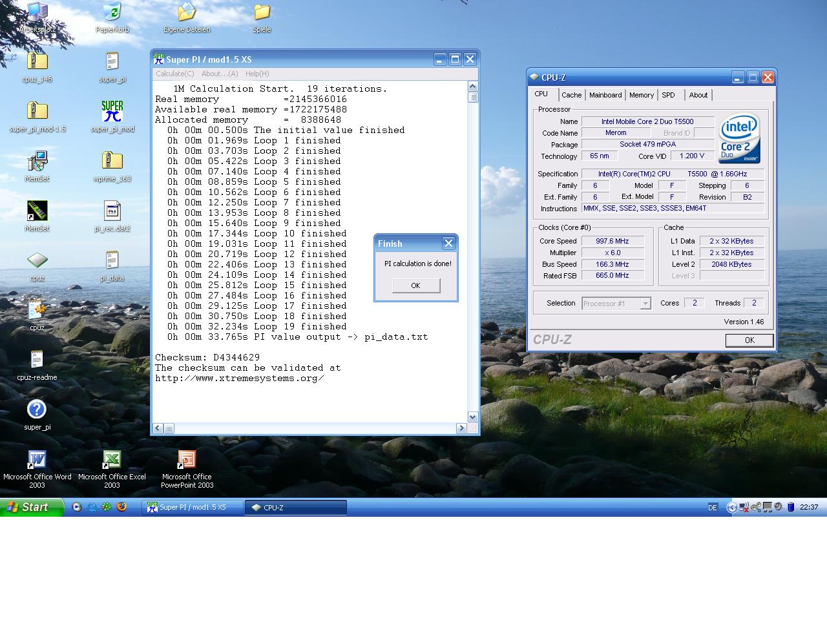Select the super_pi text file icon
Image resolution: width=827 pixels, height=644 pixels.
112,62
